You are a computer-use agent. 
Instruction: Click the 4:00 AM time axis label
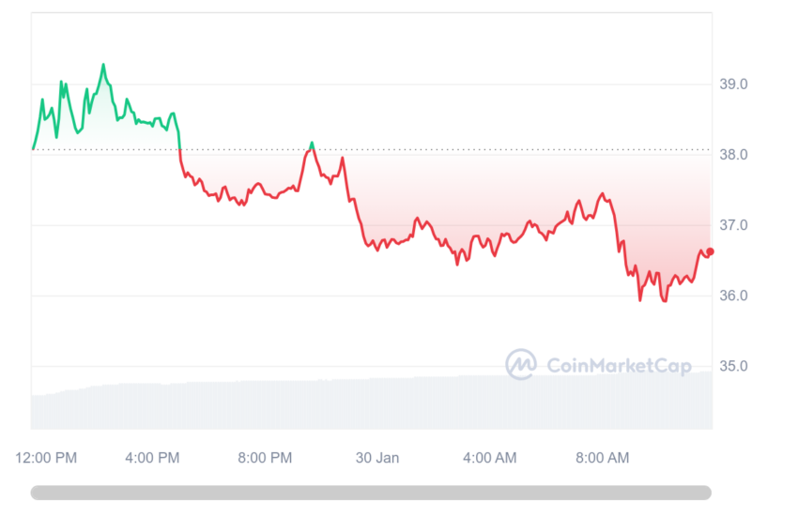tap(489, 458)
